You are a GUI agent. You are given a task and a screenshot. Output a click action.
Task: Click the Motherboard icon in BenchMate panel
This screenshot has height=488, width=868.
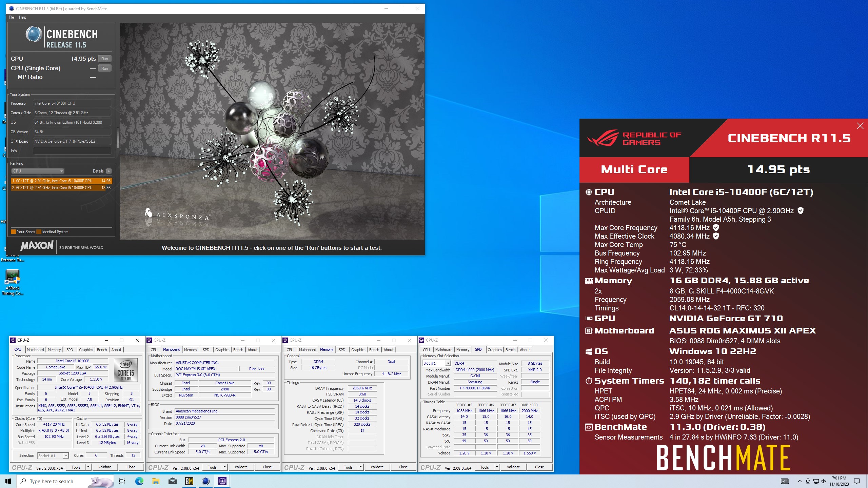pyautogui.click(x=589, y=331)
